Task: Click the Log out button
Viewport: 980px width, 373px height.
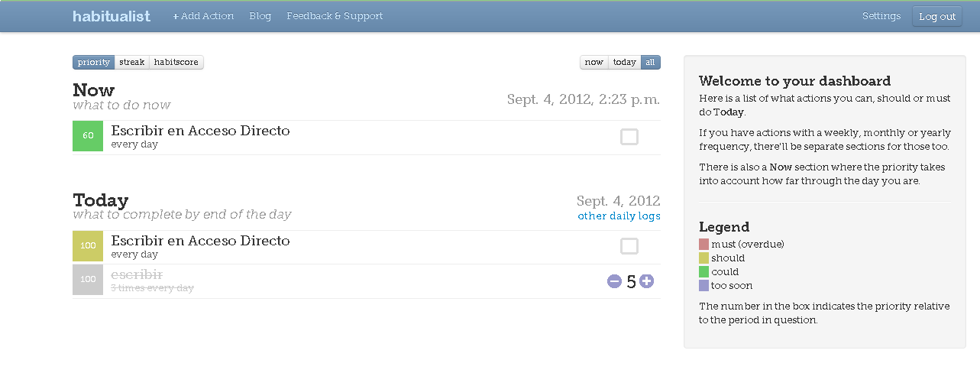Action: (937, 17)
